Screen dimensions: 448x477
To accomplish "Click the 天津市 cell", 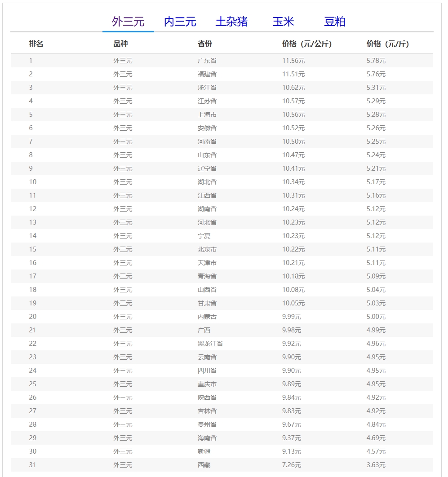I will point(207,263).
